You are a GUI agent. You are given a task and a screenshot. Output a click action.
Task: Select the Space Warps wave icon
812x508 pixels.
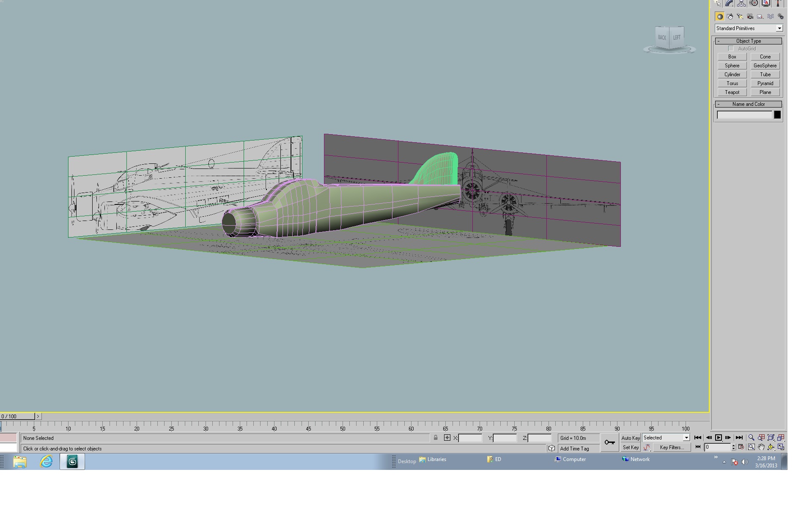pos(771,17)
